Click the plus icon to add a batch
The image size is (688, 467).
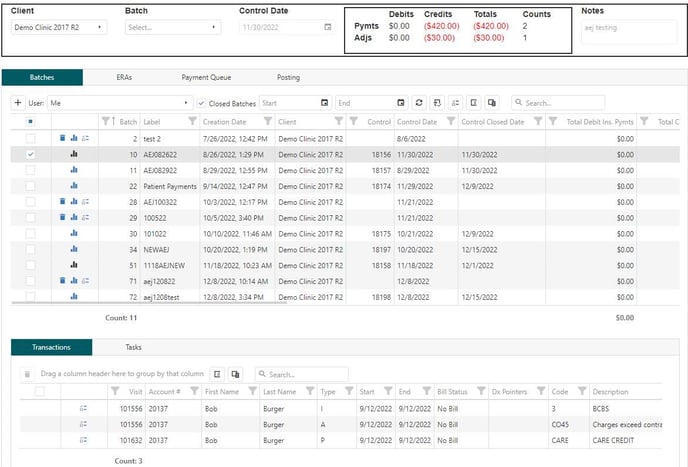pos(18,103)
